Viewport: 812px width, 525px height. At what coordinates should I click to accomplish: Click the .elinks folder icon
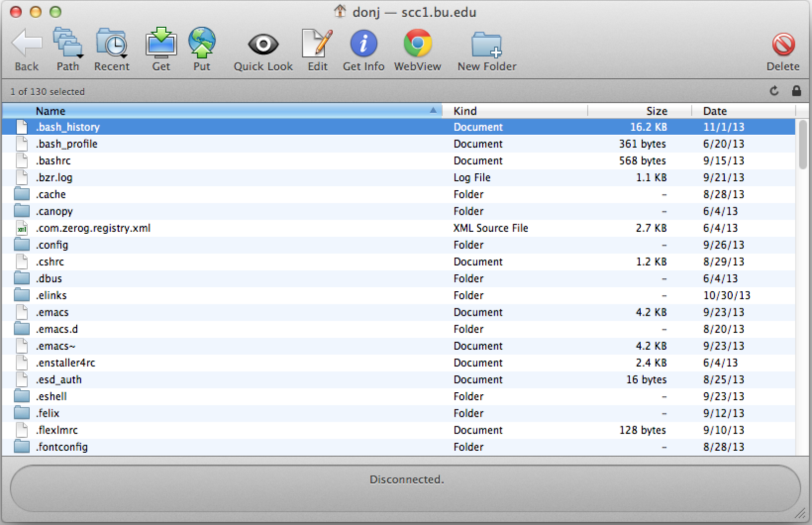coord(22,295)
